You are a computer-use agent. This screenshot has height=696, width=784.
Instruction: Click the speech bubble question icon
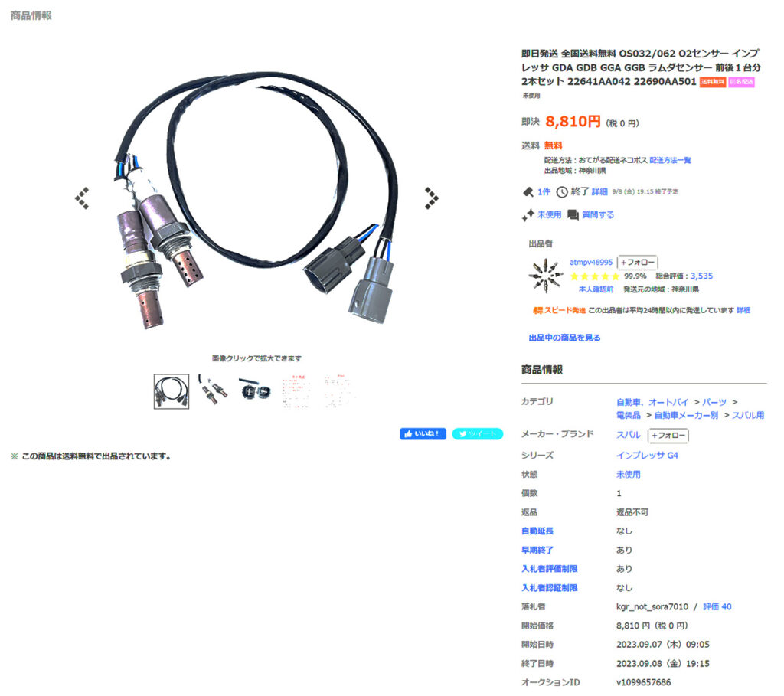[x=573, y=215]
